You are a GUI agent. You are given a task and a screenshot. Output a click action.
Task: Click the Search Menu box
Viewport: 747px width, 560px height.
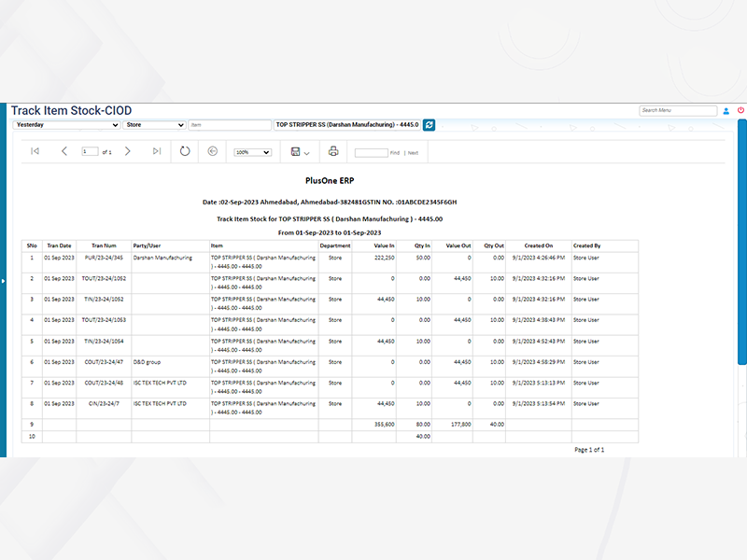[678, 110]
